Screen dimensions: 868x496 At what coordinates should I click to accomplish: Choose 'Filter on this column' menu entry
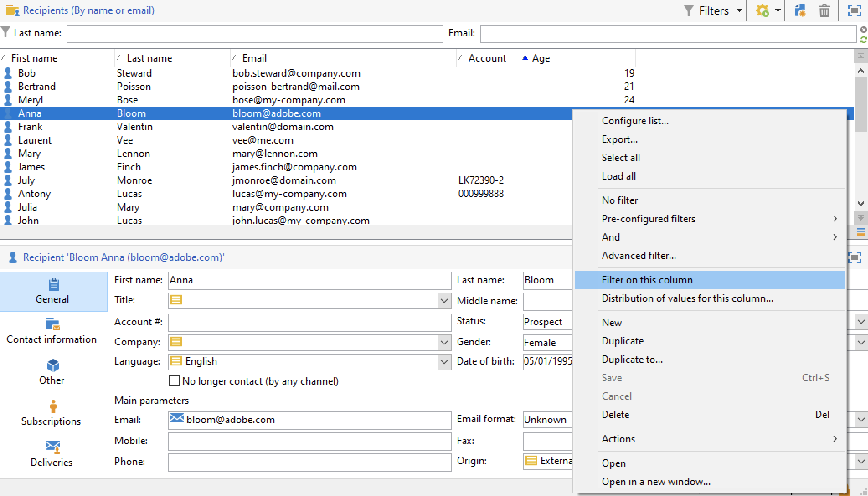coord(647,280)
